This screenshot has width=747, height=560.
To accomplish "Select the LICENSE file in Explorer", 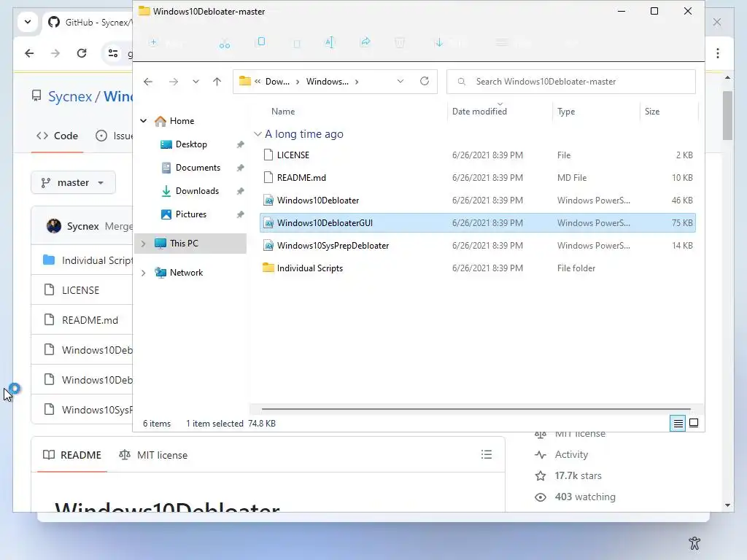I will [x=477, y=155].
